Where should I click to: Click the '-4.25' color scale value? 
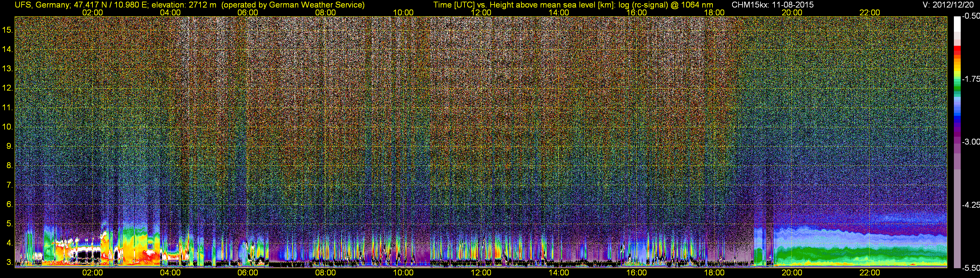pyautogui.click(x=971, y=205)
